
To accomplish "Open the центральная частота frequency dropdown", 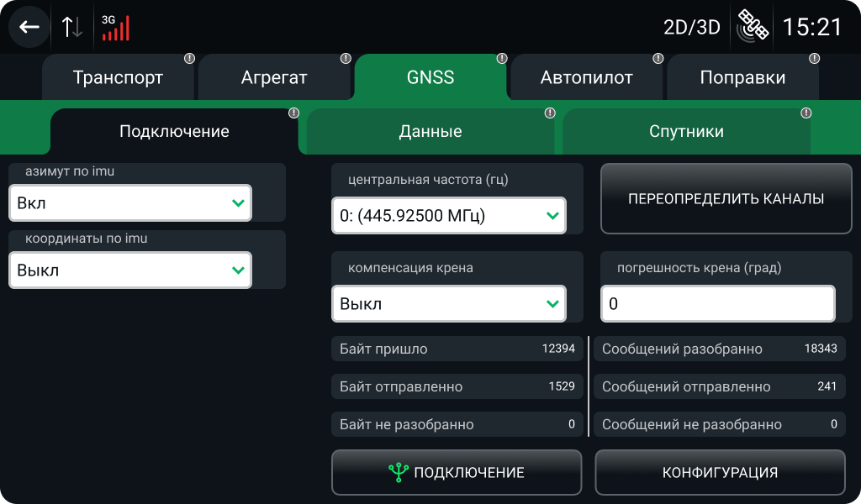I will coord(448,216).
